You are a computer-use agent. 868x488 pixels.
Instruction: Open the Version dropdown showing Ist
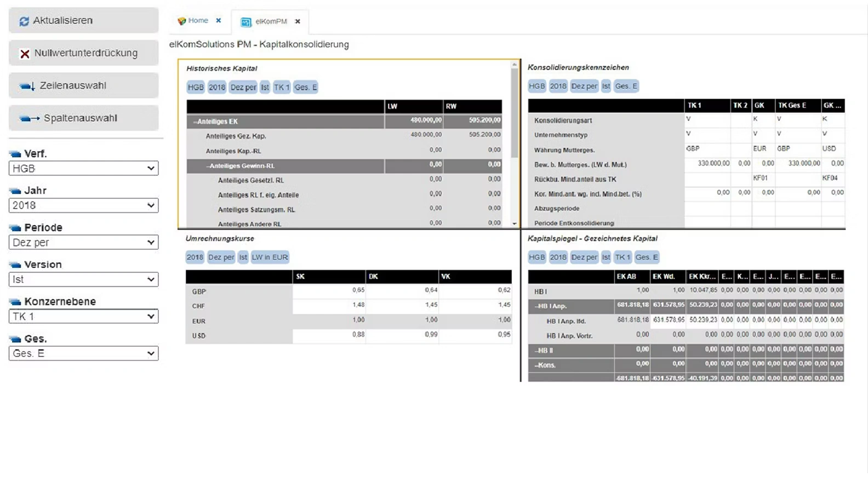point(83,279)
